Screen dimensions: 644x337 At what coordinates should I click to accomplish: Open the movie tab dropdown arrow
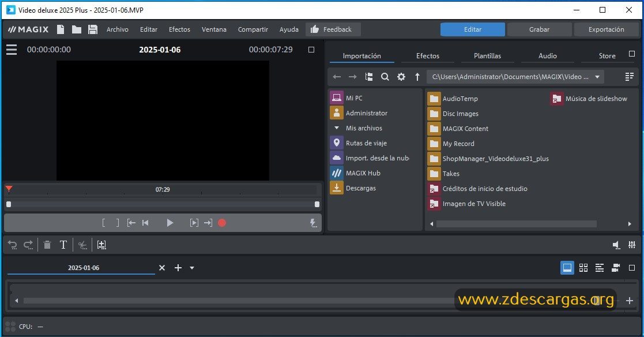click(x=192, y=268)
